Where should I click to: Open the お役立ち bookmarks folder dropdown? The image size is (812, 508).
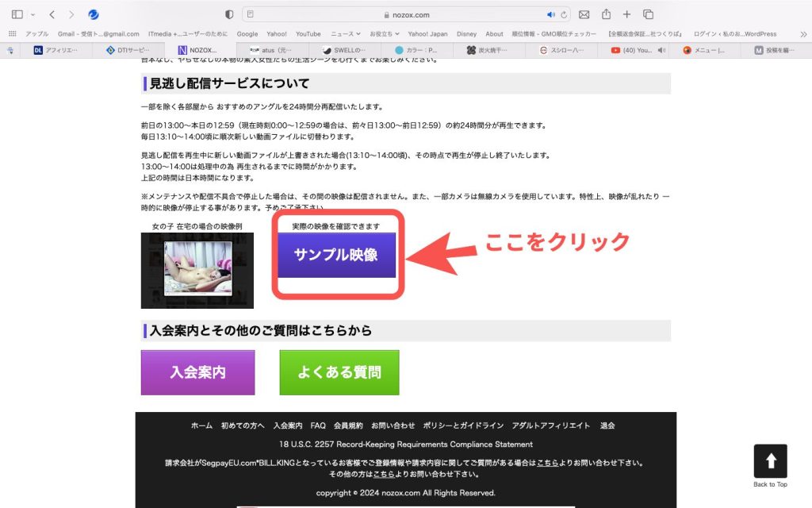click(x=385, y=34)
